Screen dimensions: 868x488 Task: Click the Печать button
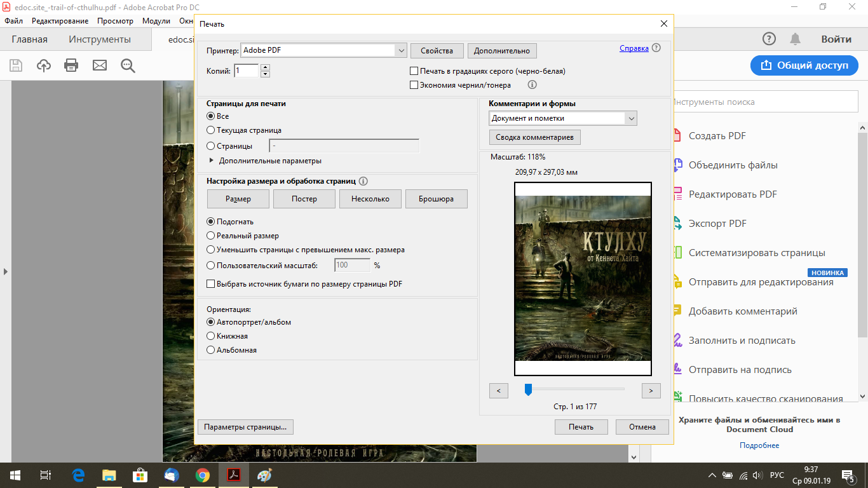click(581, 427)
